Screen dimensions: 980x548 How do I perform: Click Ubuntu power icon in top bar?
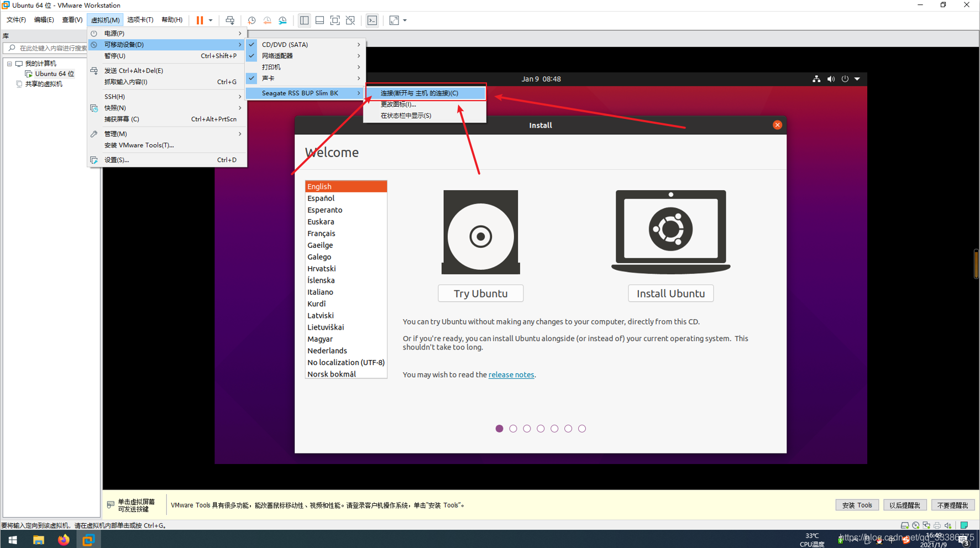point(845,79)
